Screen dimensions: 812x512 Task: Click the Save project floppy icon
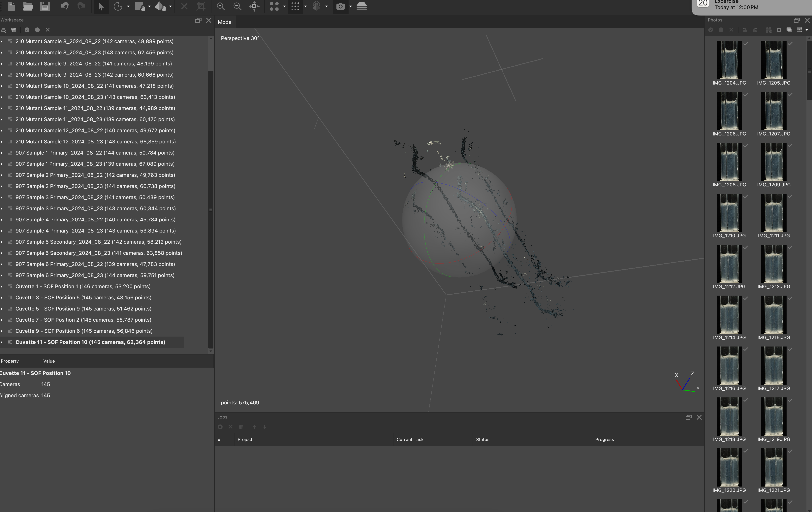pos(45,6)
